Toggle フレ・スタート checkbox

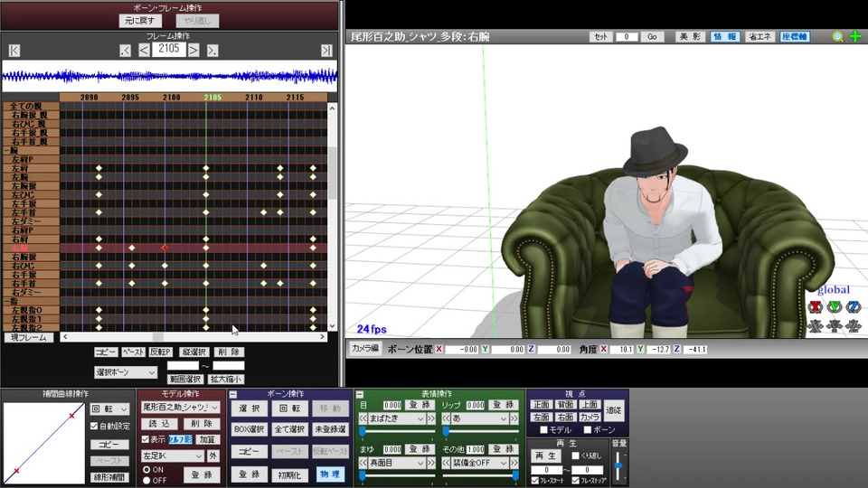(534, 480)
